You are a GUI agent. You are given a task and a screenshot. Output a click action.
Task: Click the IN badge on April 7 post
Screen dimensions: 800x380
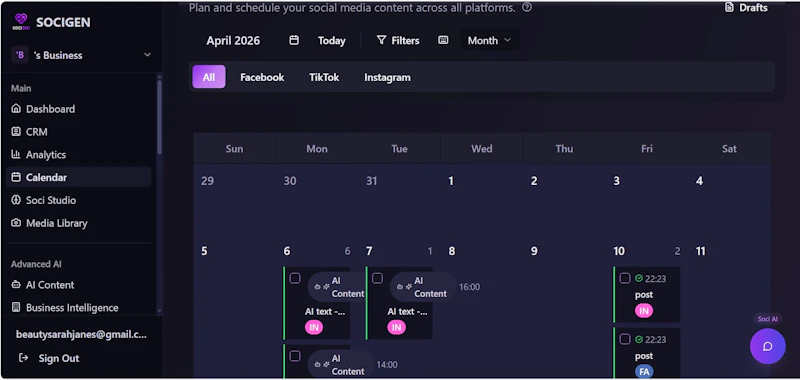click(x=396, y=327)
